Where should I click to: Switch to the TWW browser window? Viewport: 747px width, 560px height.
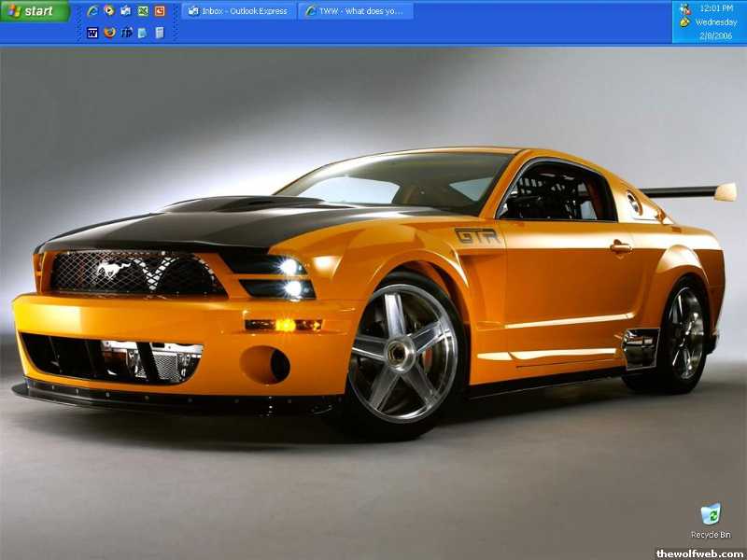356,11
